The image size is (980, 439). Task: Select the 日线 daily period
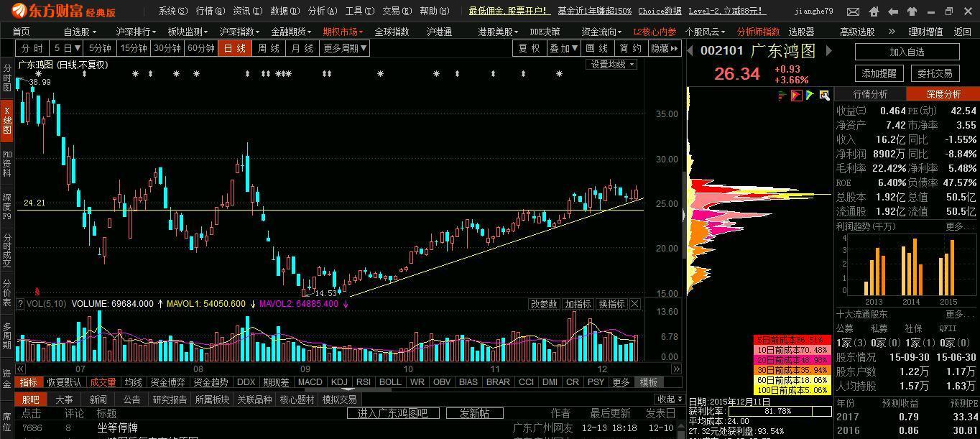(x=235, y=48)
